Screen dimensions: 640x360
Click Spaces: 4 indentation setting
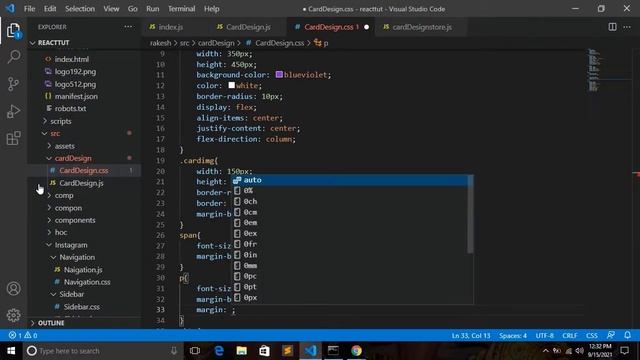tap(513, 335)
